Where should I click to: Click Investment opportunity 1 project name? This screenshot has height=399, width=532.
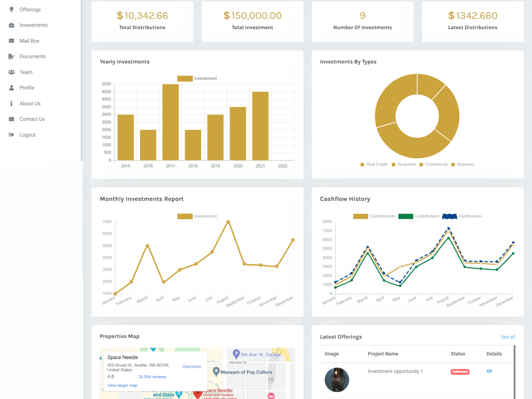tap(395, 371)
